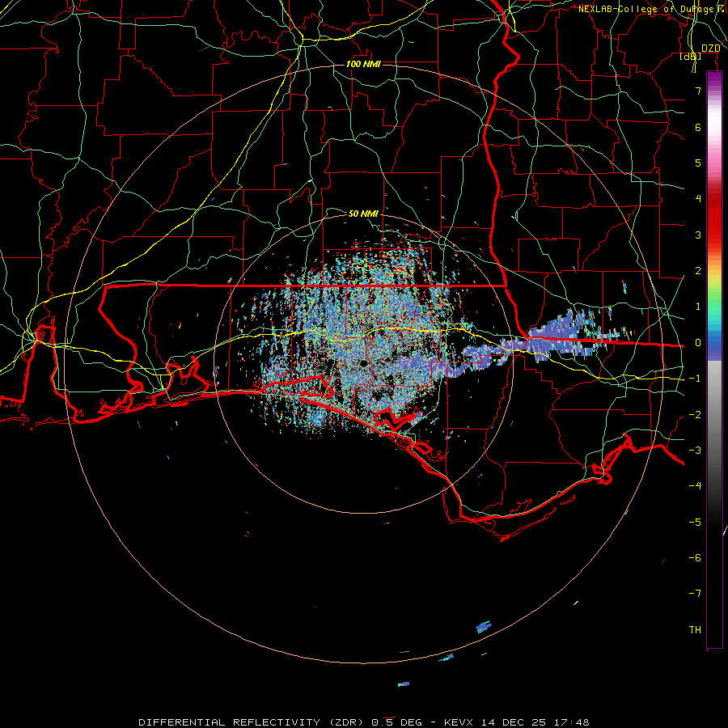
Task: Click the -4 value on the color scale
Action: tap(695, 486)
